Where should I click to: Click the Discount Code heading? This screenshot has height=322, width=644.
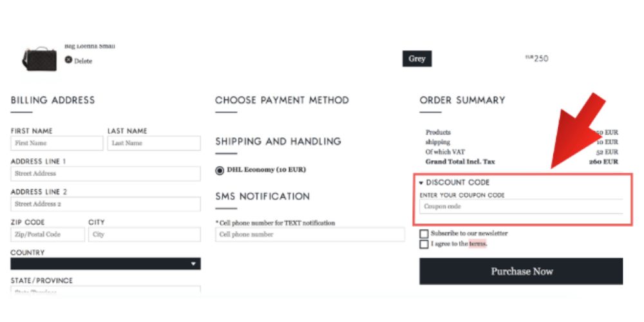click(x=458, y=183)
